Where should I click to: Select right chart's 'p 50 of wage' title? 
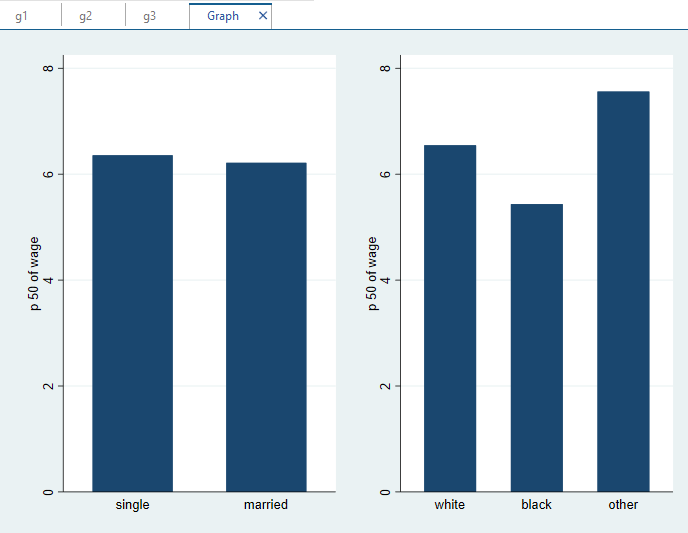coord(373,274)
